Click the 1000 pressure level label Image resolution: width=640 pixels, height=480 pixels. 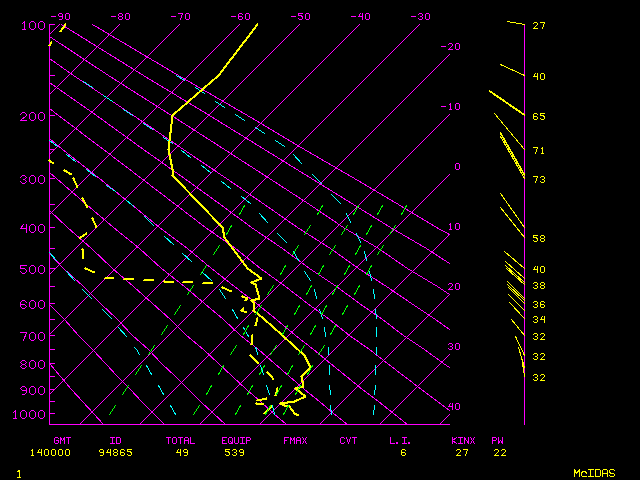tap(30, 414)
